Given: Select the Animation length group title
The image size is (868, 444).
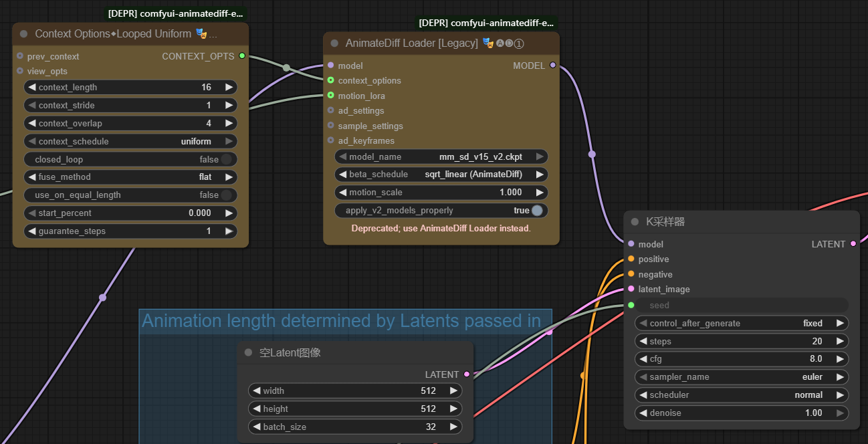Looking at the screenshot, I should tap(341, 321).
